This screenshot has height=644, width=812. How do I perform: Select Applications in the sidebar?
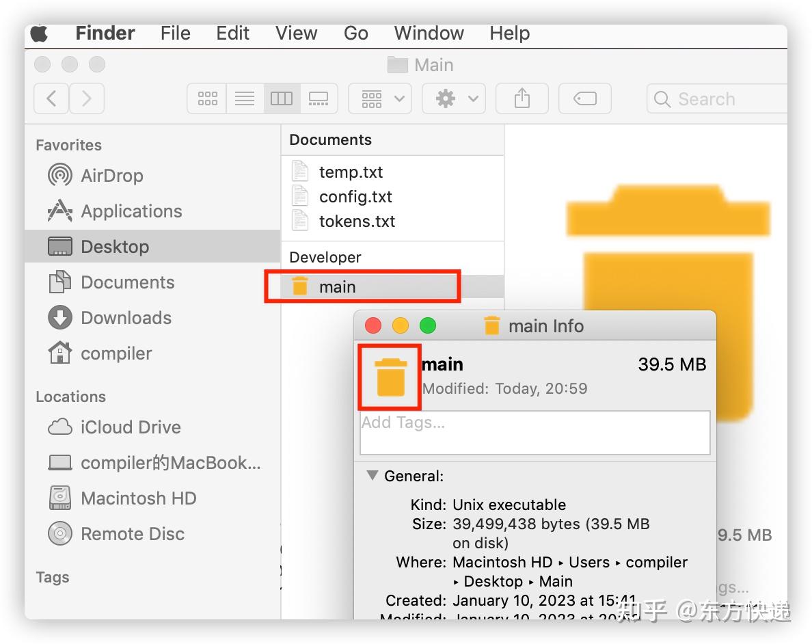tap(153, 211)
